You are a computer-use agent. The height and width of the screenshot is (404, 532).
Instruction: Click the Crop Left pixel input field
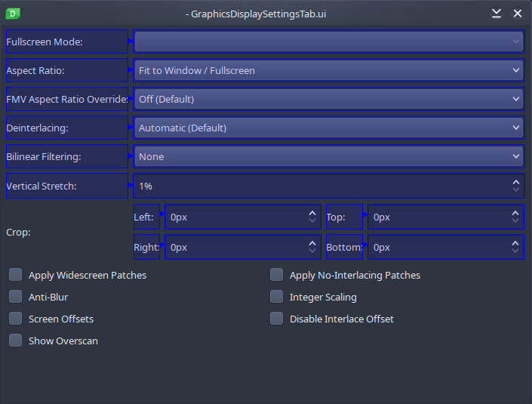pos(234,217)
